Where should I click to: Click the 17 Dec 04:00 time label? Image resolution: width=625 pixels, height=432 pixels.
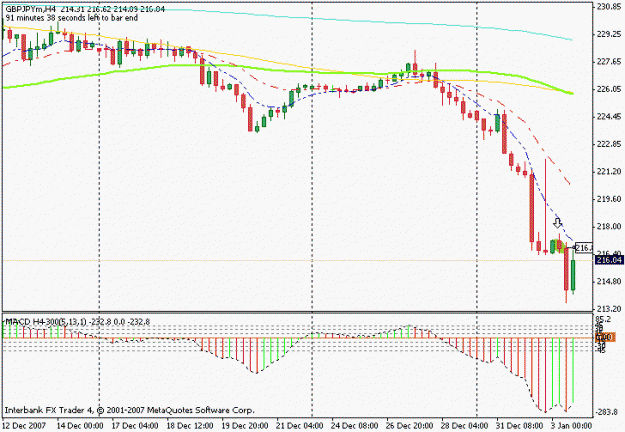coord(135,426)
